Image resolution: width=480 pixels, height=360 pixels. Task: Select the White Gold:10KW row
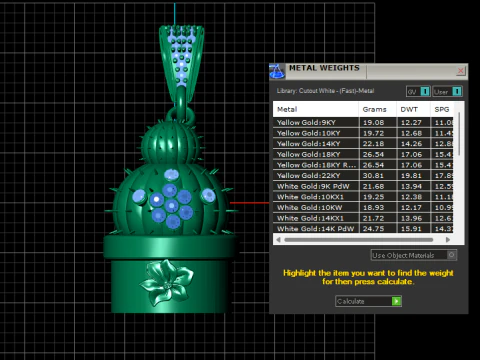[363, 208]
